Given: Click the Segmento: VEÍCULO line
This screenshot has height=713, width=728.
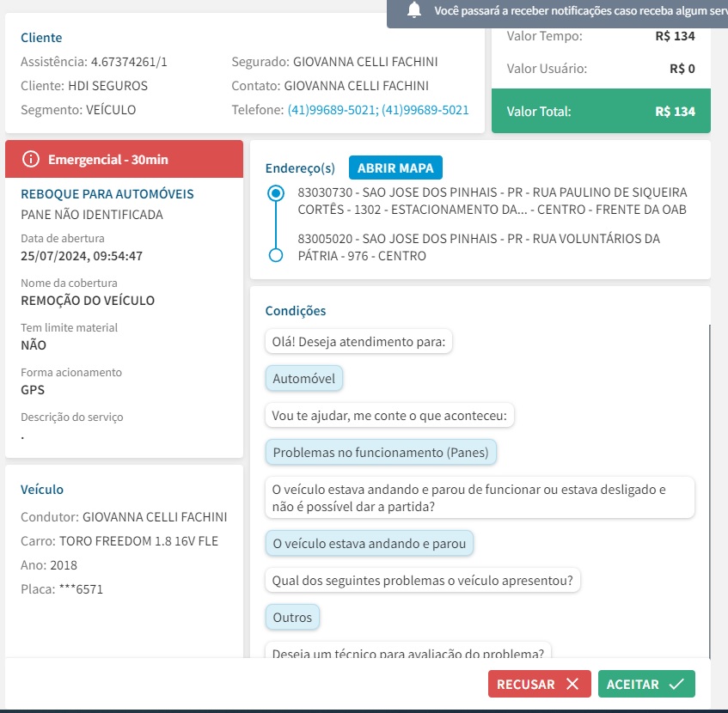Looking at the screenshot, I should (78, 110).
